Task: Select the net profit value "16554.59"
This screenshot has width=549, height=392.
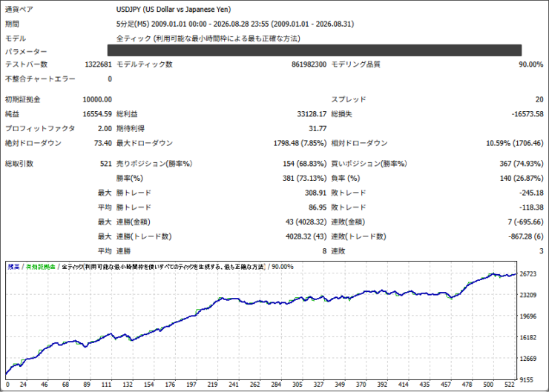Action: point(97,114)
